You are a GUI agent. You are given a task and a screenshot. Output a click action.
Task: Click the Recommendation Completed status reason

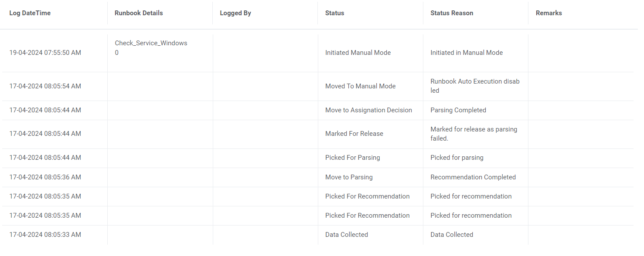pyautogui.click(x=473, y=177)
